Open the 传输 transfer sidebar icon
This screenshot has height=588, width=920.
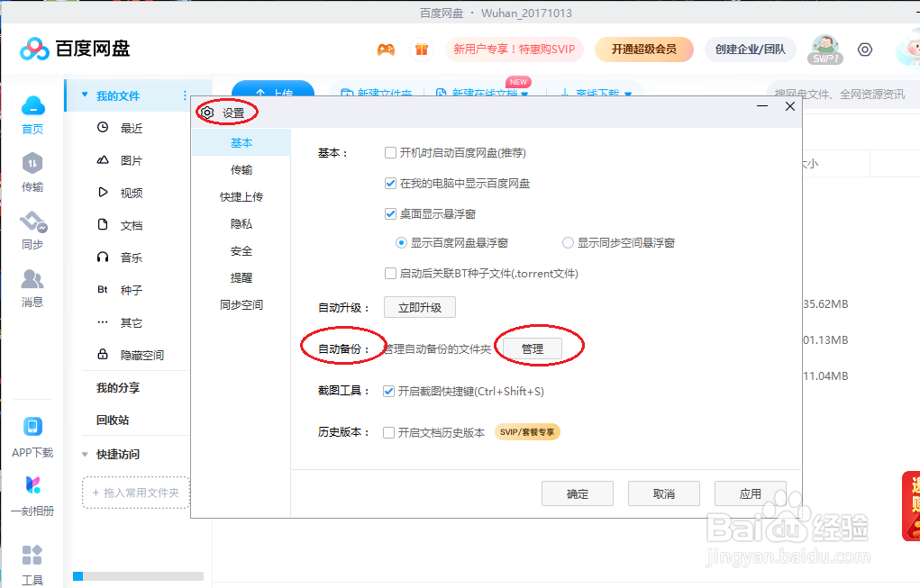[x=32, y=164]
